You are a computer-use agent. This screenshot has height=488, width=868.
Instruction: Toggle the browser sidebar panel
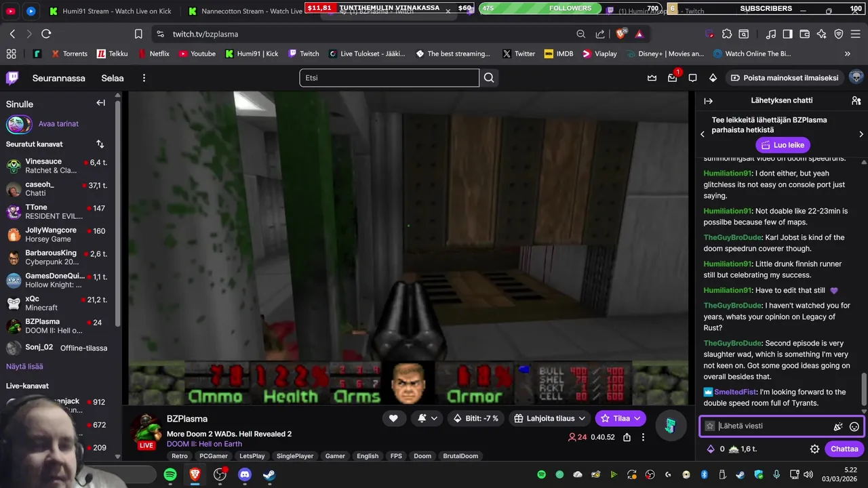(787, 34)
